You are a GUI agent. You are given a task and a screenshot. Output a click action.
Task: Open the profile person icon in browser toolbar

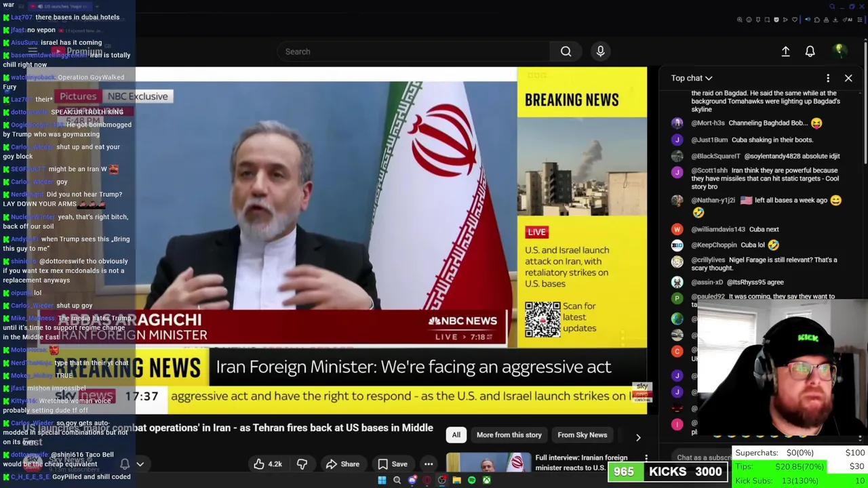click(x=826, y=20)
